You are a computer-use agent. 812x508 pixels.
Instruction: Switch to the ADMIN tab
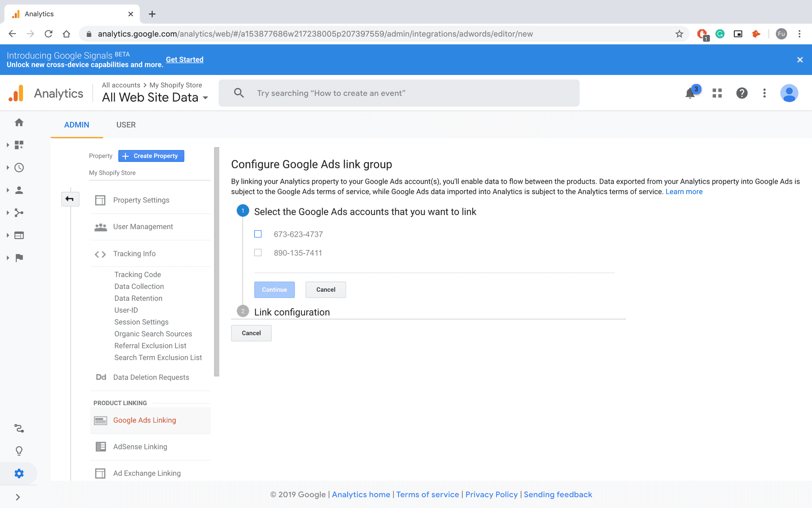point(77,125)
